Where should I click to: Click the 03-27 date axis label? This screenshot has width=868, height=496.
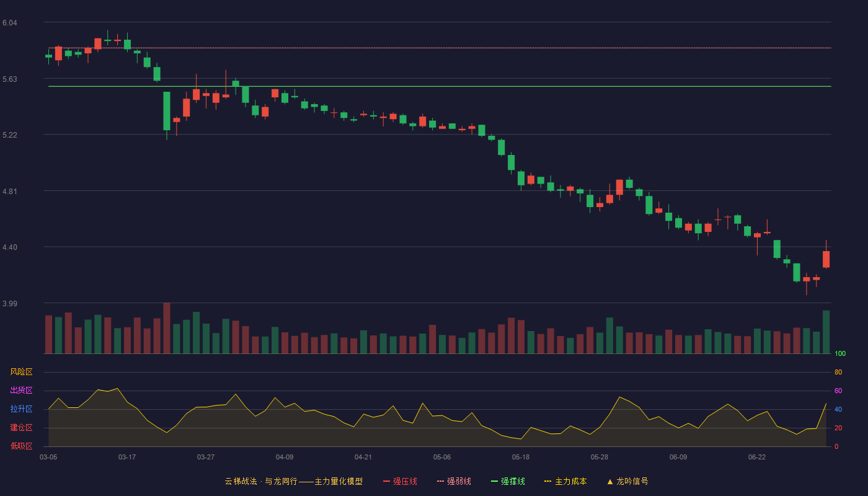[x=206, y=457]
